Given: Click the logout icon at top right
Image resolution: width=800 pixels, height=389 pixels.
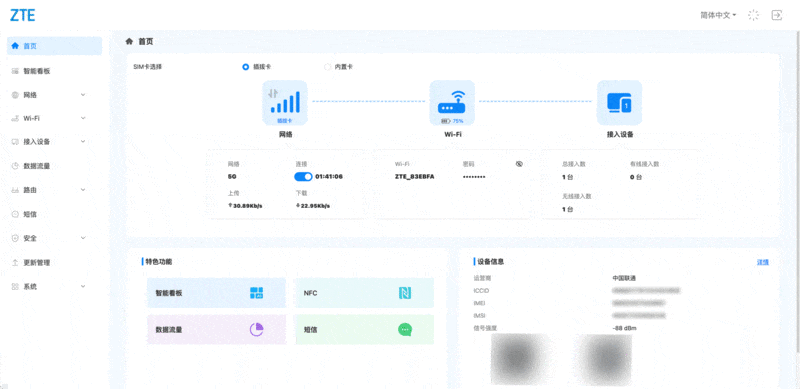Looking at the screenshot, I should coord(777,15).
